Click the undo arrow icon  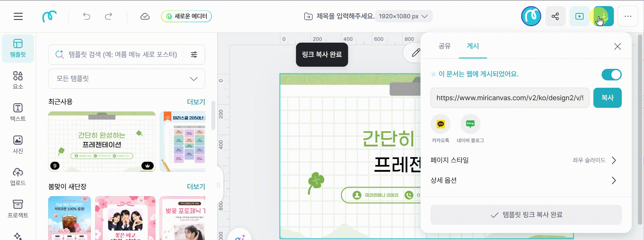tap(87, 16)
